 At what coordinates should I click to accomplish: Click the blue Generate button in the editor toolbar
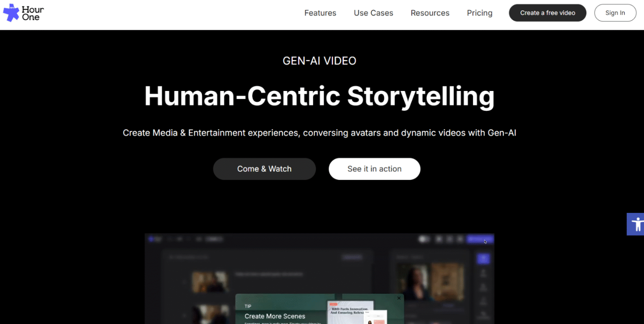[479, 239]
